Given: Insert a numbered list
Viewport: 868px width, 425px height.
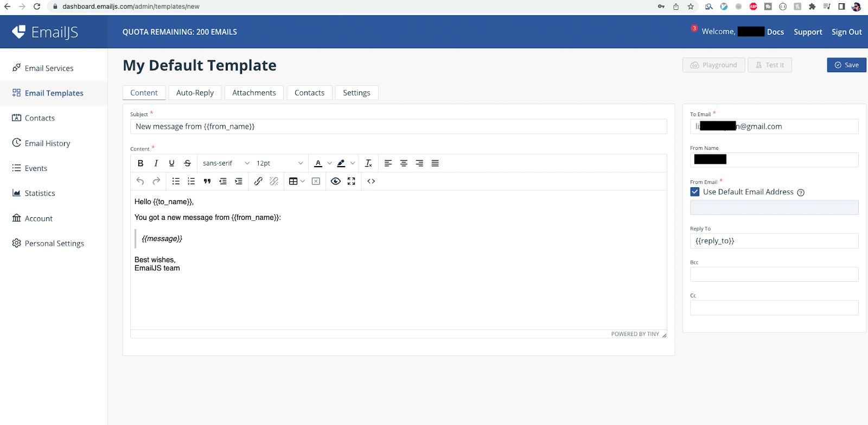Looking at the screenshot, I should (x=191, y=181).
